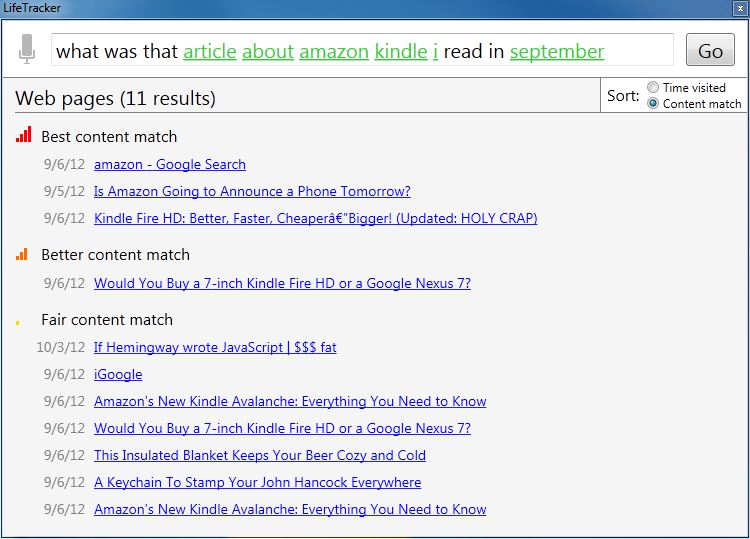
Task: Click inside the search query text box
Action: (x=362, y=50)
